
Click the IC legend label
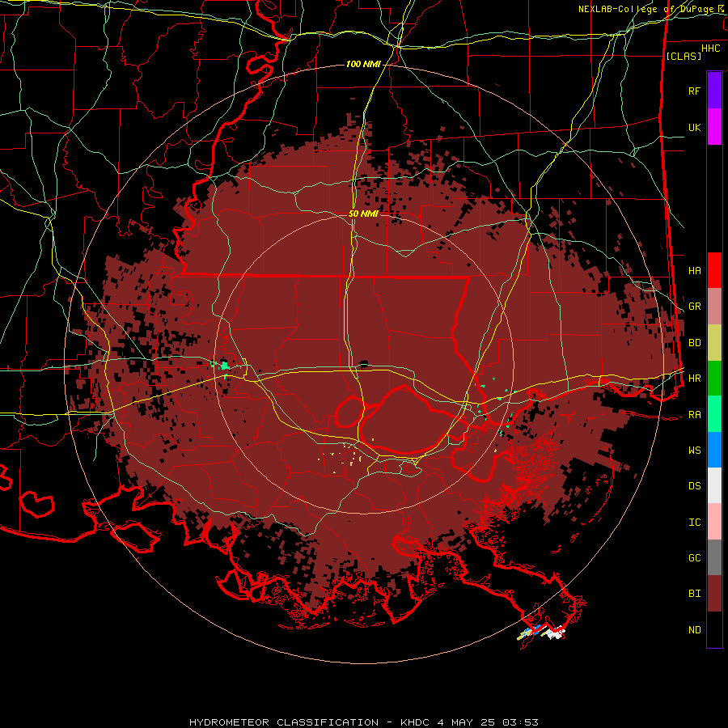694,523
